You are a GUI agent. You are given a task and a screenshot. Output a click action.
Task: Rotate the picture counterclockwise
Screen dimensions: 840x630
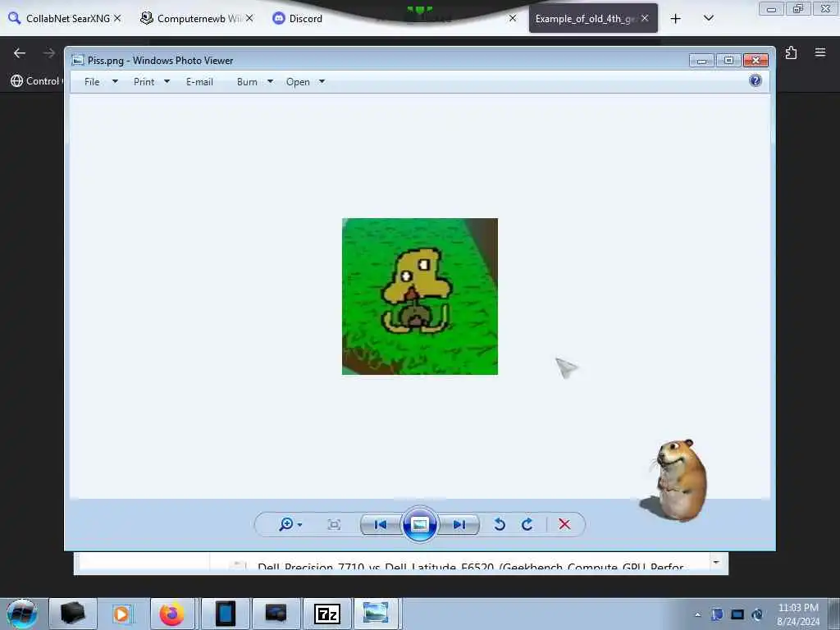pos(500,524)
